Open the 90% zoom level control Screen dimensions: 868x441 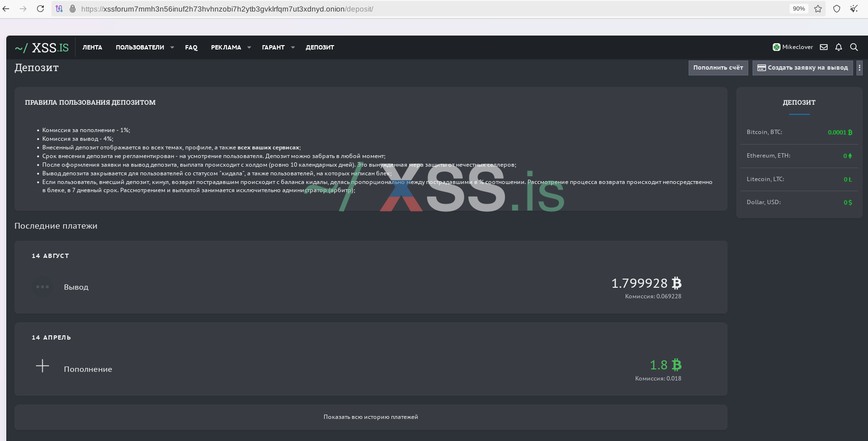coord(798,9)
